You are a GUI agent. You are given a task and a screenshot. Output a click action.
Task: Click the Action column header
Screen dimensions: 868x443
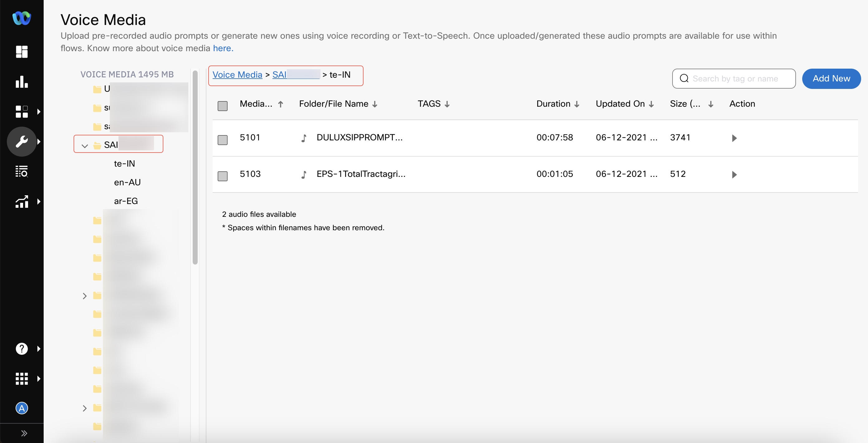point(742,104)
